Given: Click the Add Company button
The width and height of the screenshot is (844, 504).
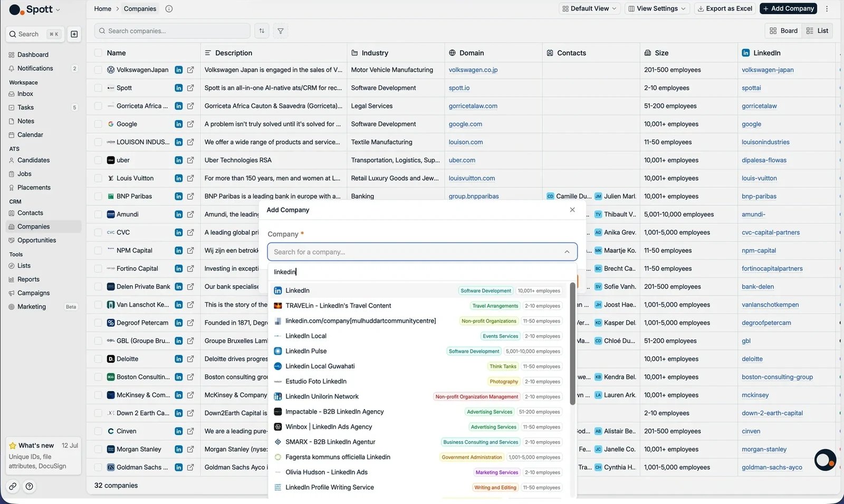Looking at the screenshot, I should point(788,9).
